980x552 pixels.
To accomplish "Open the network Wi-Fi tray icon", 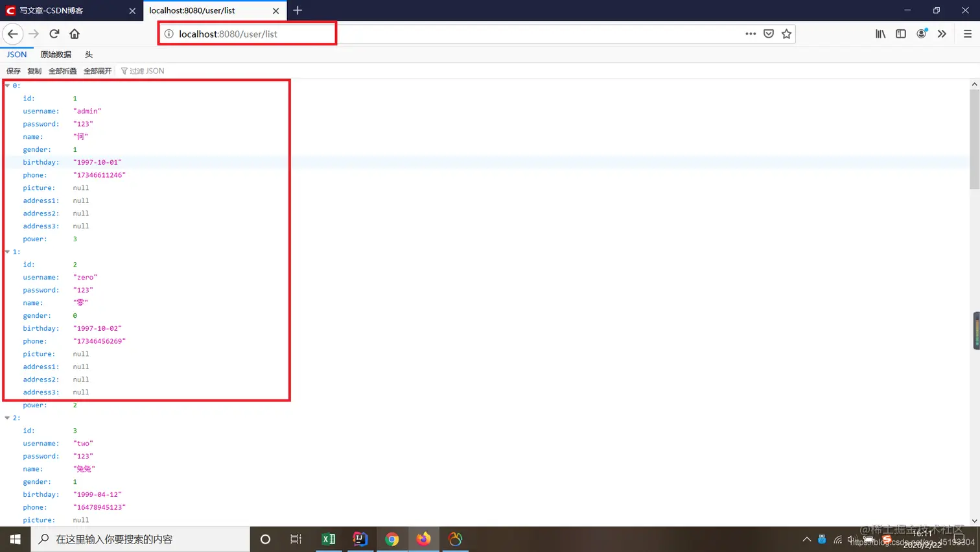I will pyautogui.click(x=838, y=539).
